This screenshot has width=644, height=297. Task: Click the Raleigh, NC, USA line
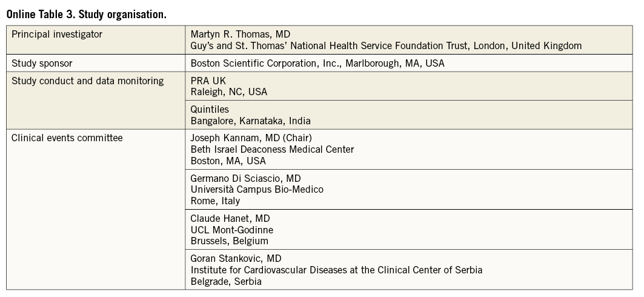pyautogui.click(x=228, y=92)
